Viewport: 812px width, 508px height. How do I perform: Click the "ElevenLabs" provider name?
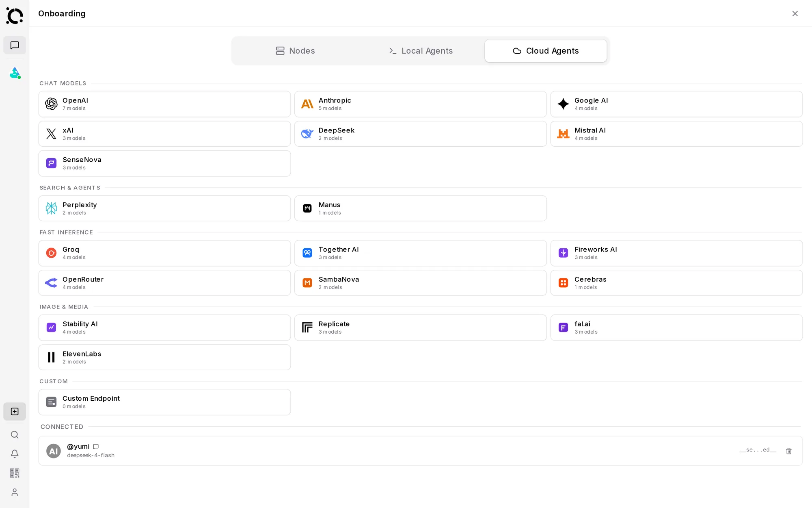(x=82, y=354)
